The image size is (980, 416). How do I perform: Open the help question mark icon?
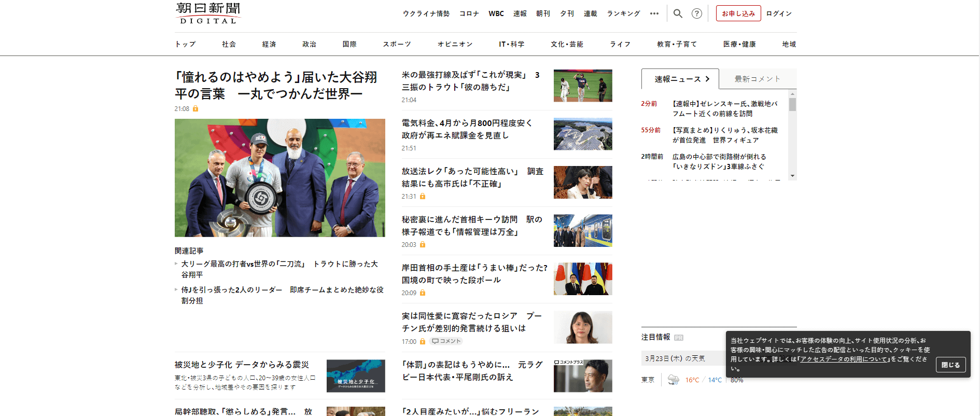(697, 13)
